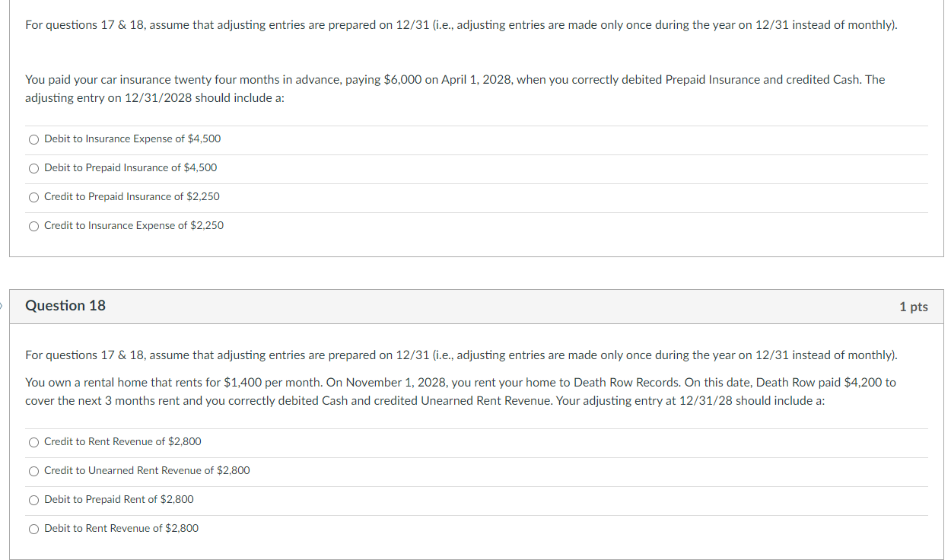951x560 pixels.
Task: Select radio button for Credit to Prepaid Insurance of $2,250
Action: 33,197
